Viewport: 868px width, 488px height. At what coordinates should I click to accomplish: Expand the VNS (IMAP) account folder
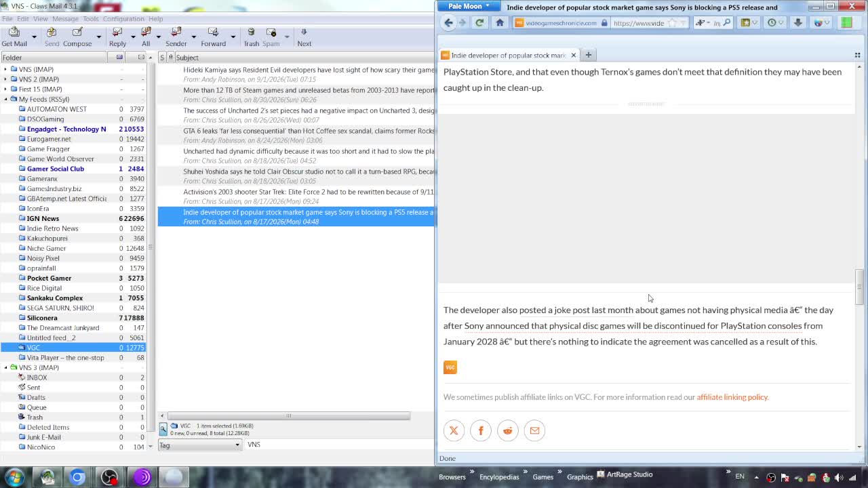(x=6, y=69)
